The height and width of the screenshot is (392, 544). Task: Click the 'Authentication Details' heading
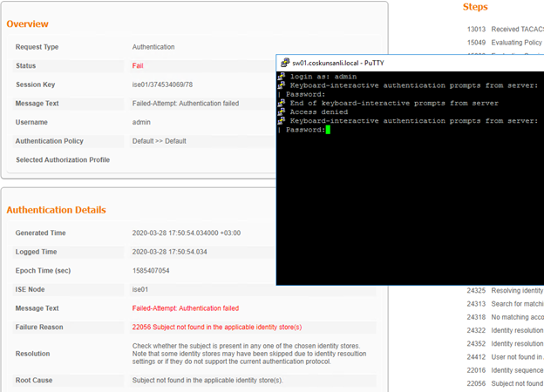56,210
